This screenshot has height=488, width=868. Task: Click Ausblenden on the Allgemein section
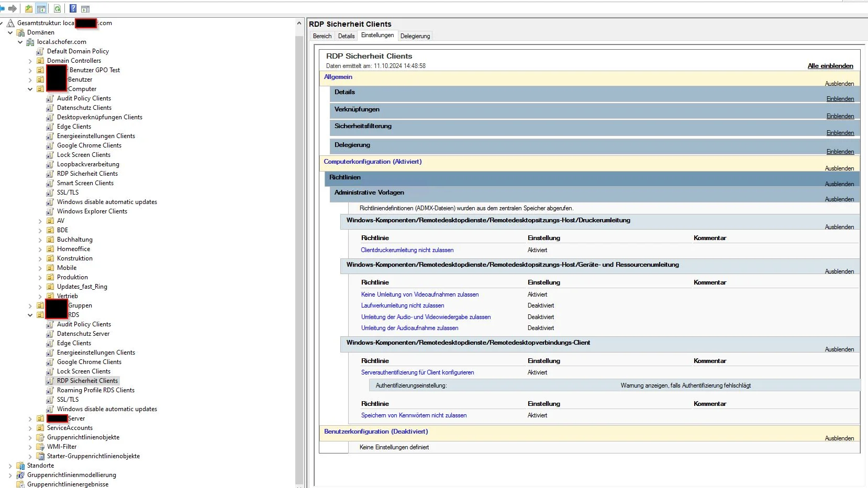pos(839,84)
